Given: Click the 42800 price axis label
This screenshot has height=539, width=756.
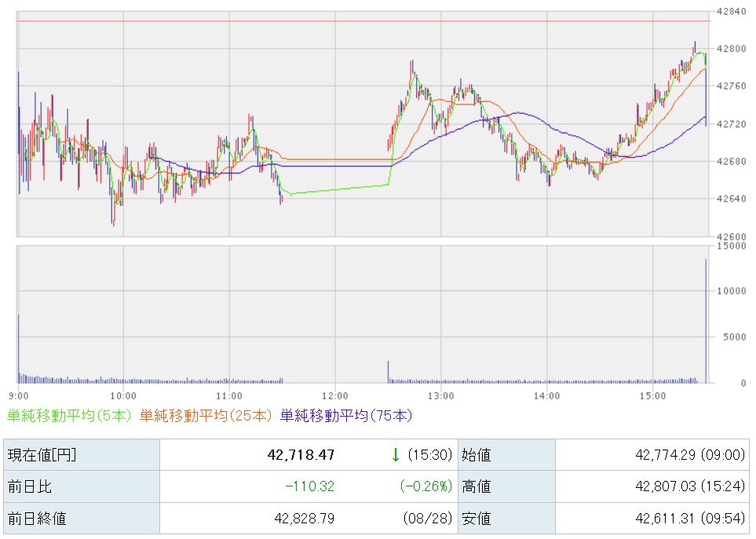Looking at the screenshot, I should (732, 49).
